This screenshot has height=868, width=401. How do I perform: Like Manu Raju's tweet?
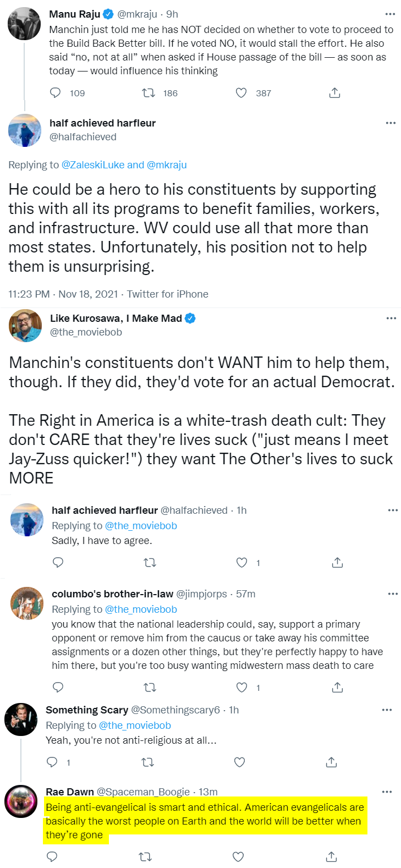[x=241, y=93]
